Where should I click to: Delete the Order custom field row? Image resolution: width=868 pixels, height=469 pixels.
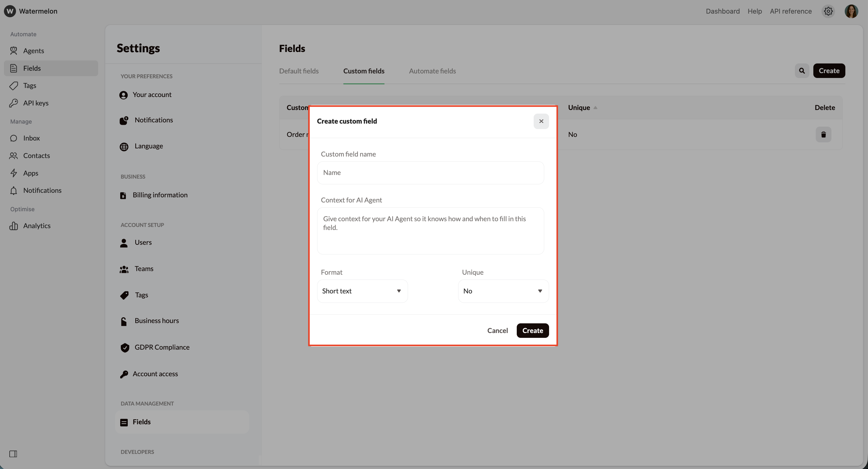pyautogui.click(x=824, y=134)
